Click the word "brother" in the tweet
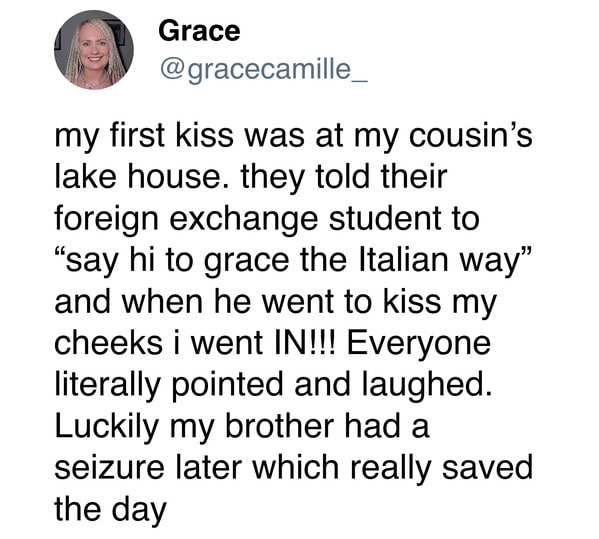 (279, 426)
